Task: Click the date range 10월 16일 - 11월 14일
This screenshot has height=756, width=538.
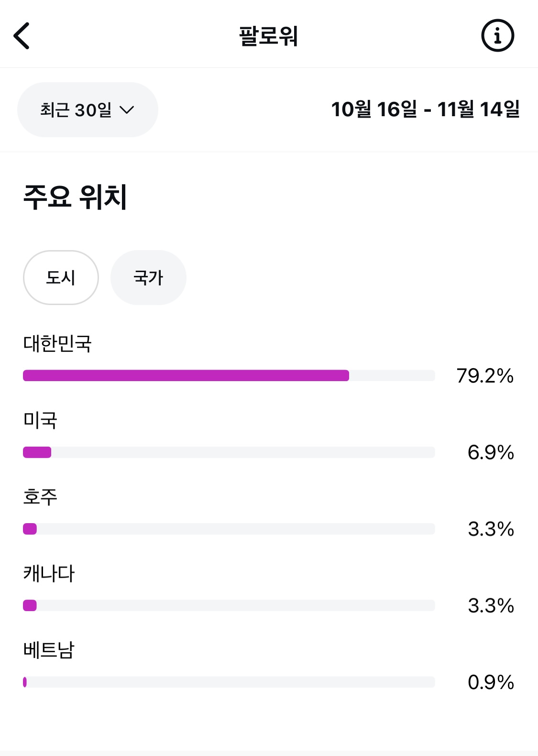Action: point(425,110)
